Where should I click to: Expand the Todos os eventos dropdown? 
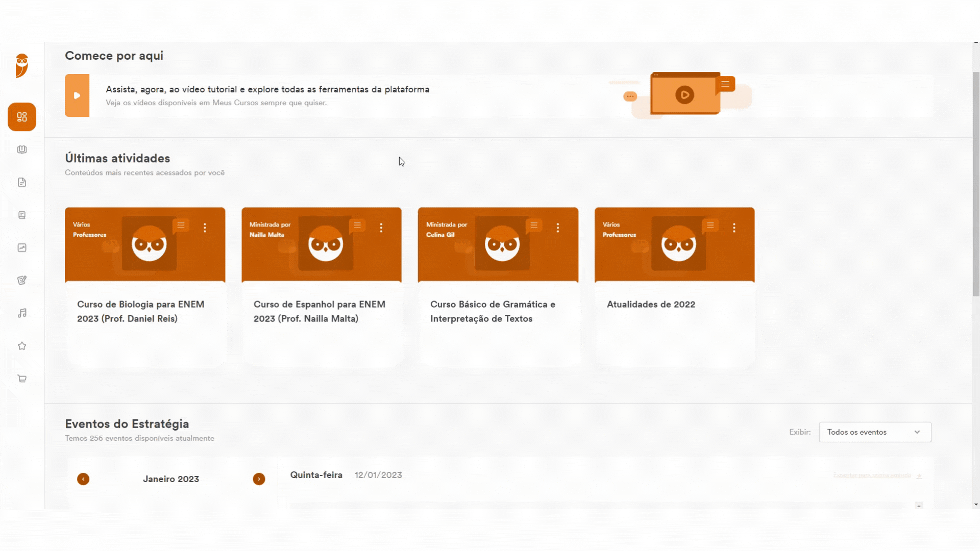coord(875,432)
